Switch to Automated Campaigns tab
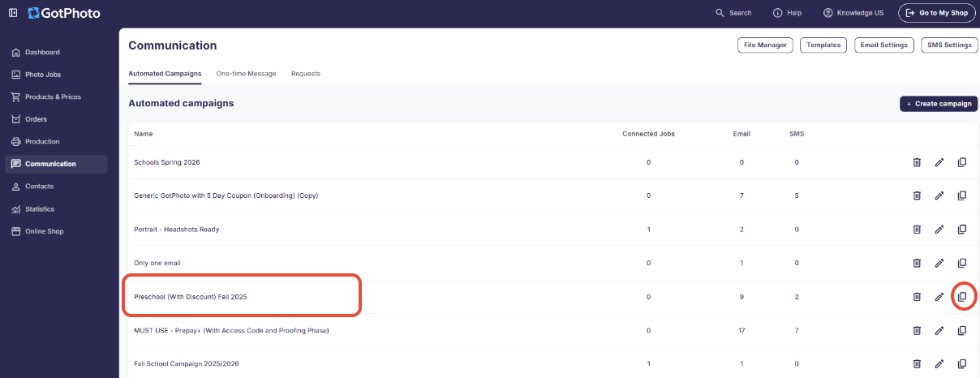Viewport: 980px width, 378px height. click(x=165, y=74)
